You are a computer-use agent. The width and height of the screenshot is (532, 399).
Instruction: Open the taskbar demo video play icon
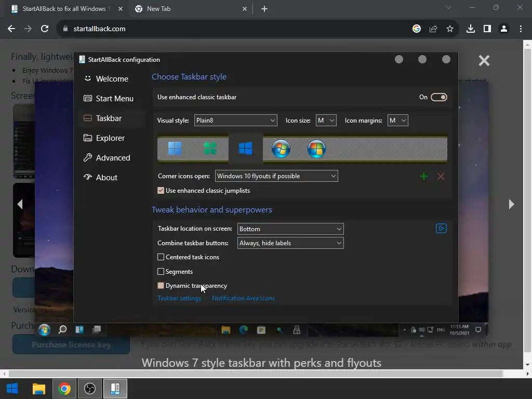(x=441, y=229)
